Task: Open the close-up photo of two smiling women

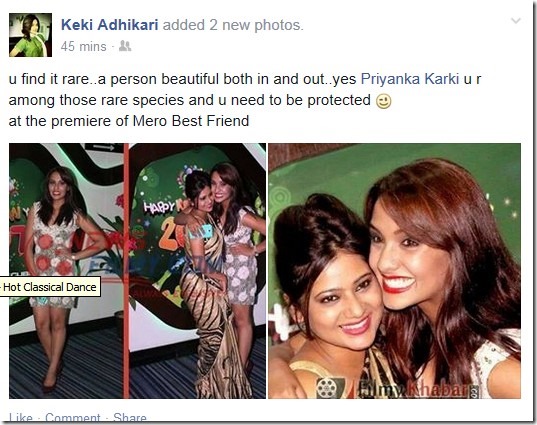Action: 395,271
